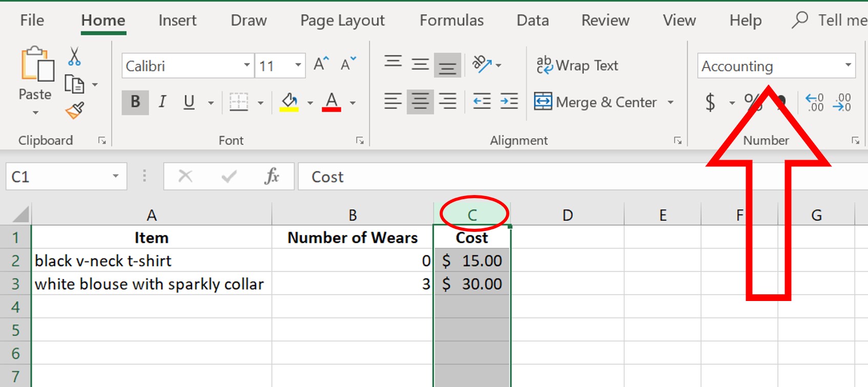Click the Accounting dollar format icon
Image resolution: width=868 pixels, height=387 pixels.
[710, 102]
